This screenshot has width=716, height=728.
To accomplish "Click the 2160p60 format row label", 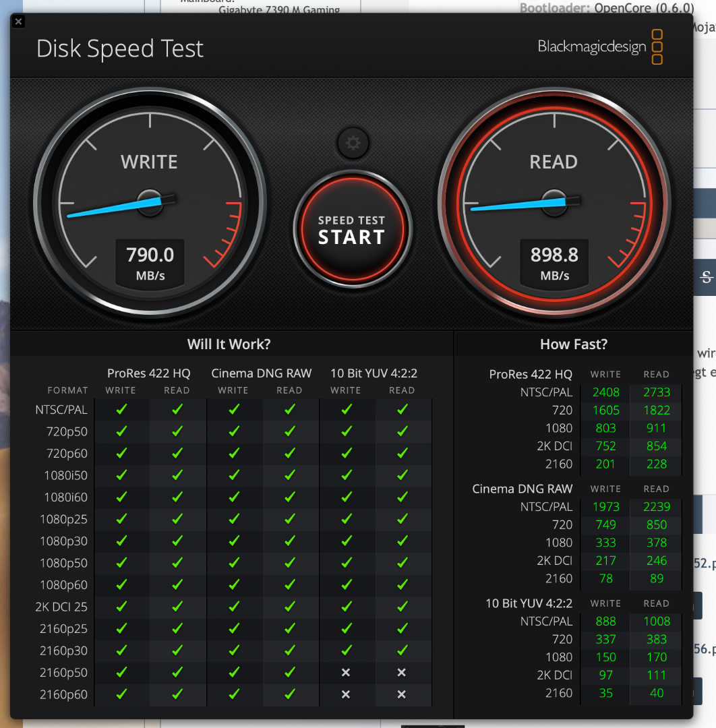I will (x=63, y=694).
